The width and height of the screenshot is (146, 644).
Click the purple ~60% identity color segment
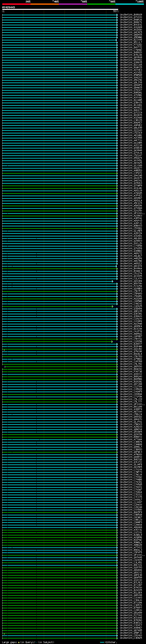[x=73, y=4]
